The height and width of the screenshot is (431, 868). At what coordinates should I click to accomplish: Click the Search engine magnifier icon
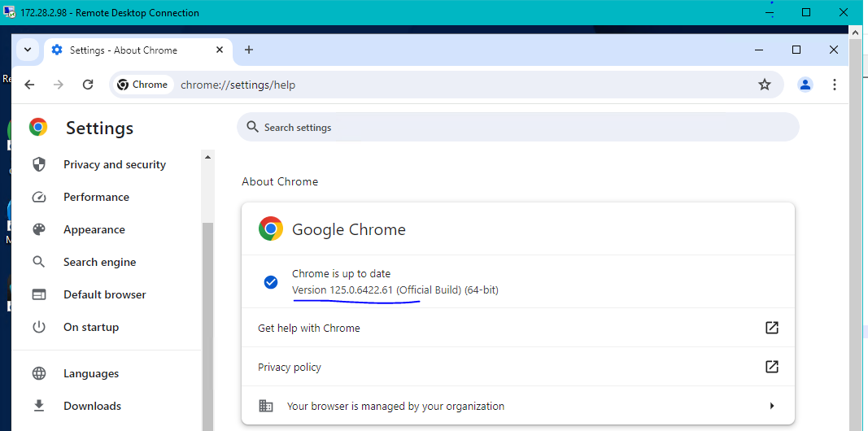(x=39, y=262)
